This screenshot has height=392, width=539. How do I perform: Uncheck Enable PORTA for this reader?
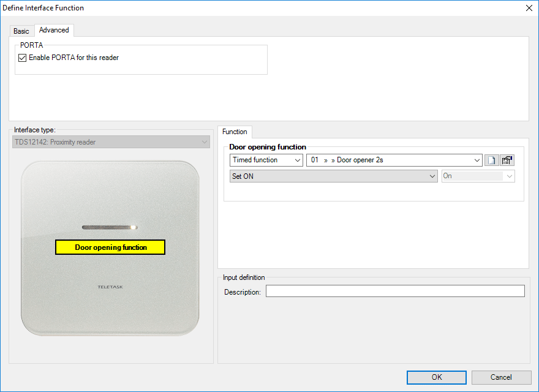click(23, 58)
